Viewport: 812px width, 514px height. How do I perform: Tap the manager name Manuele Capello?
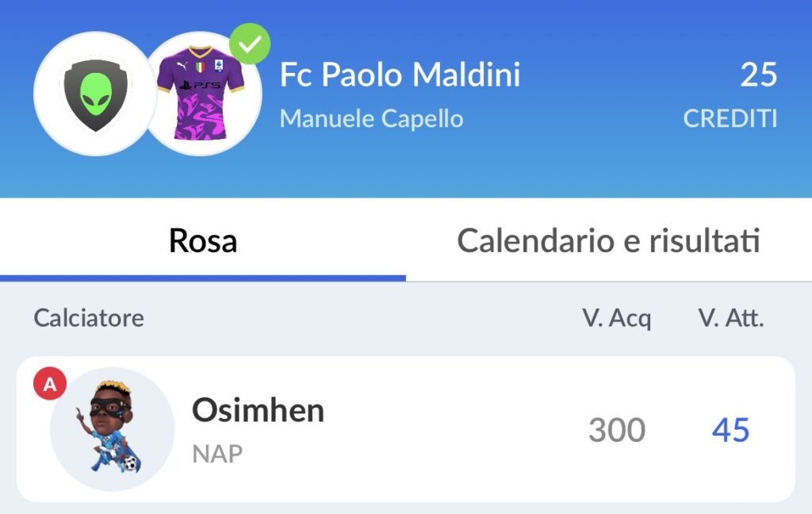coord(371,119)
